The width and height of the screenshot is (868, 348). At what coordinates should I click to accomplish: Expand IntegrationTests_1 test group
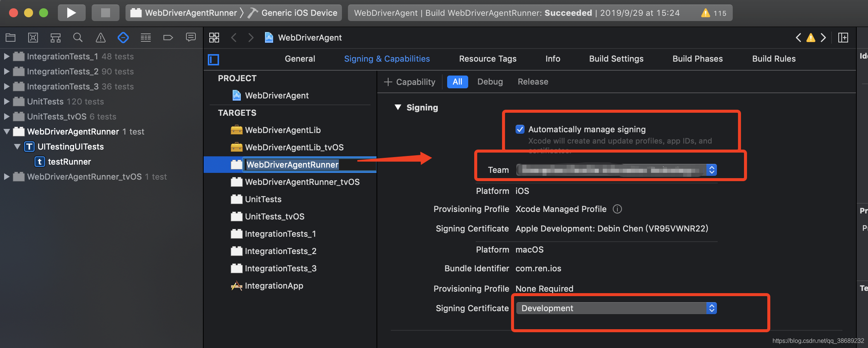pos(6,56)
